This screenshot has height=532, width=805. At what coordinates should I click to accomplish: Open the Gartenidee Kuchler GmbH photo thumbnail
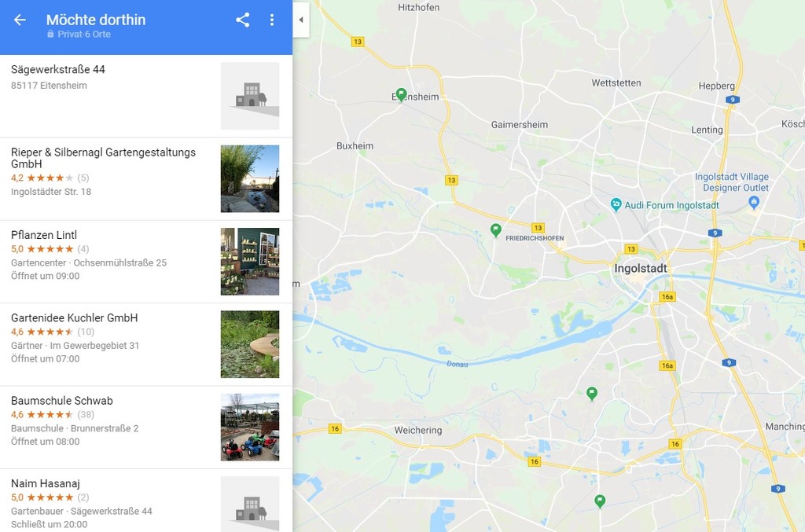[250, 344]
